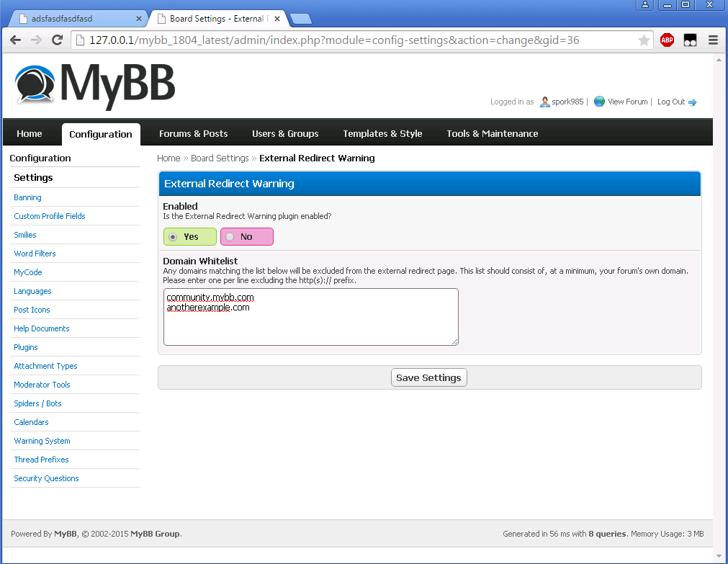Click the browser address bar URL
The width and height of the screenshot is (728, 564).
(334, 40)
